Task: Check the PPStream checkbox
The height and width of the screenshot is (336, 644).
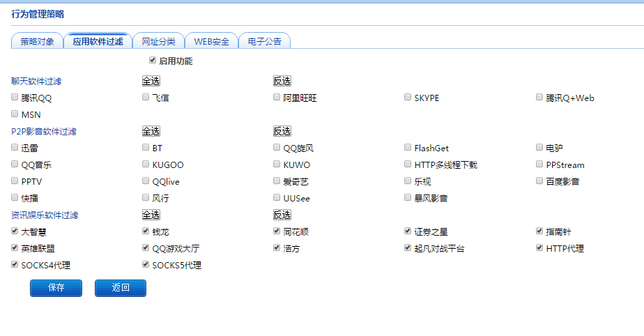Action: 539,164
